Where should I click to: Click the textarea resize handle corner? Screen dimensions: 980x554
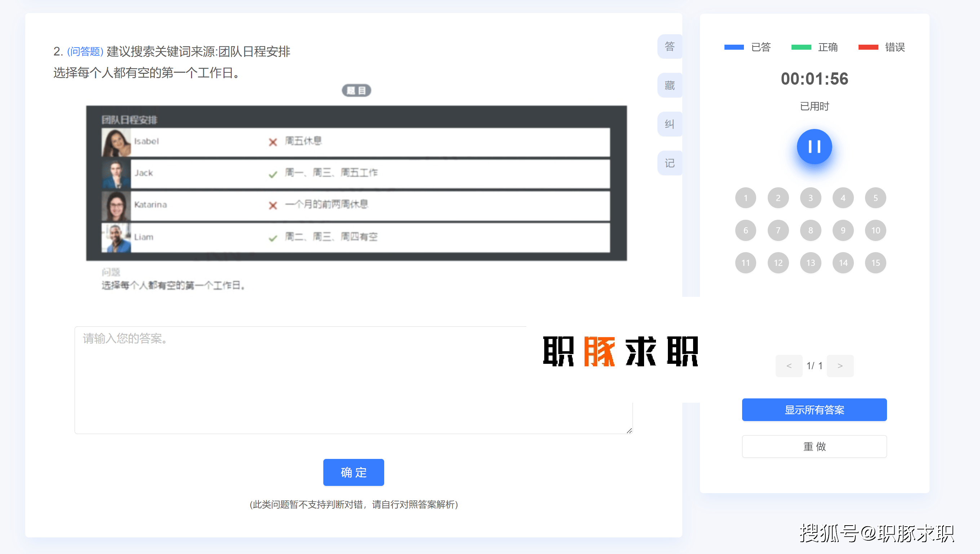click(x=629, y=430)
